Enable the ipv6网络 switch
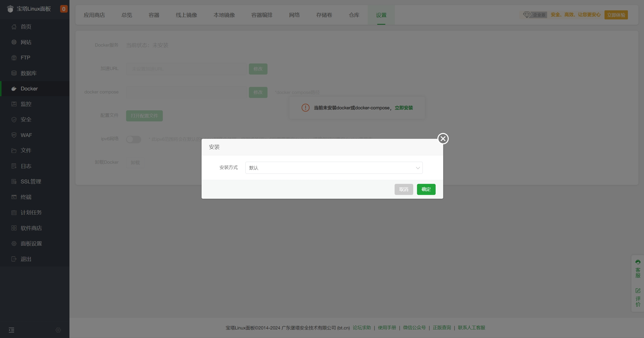 (x=134, y=139)
